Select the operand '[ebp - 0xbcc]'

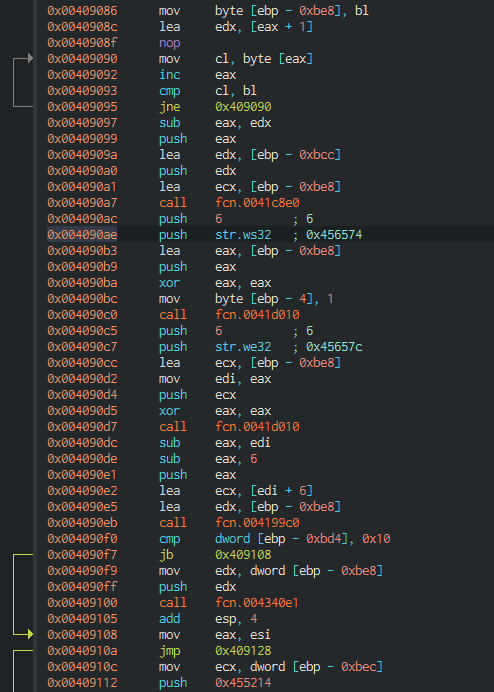295,154
